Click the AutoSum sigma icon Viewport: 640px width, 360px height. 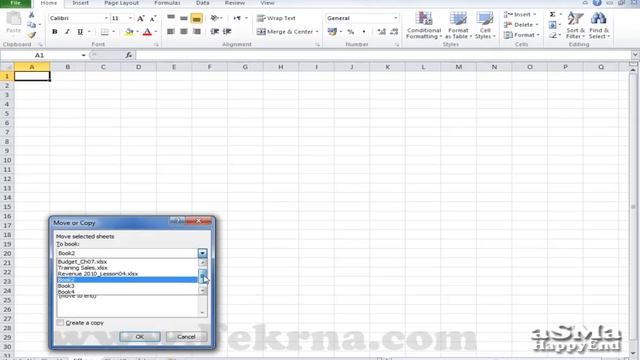pyautogui.click(x=552, y=14)
